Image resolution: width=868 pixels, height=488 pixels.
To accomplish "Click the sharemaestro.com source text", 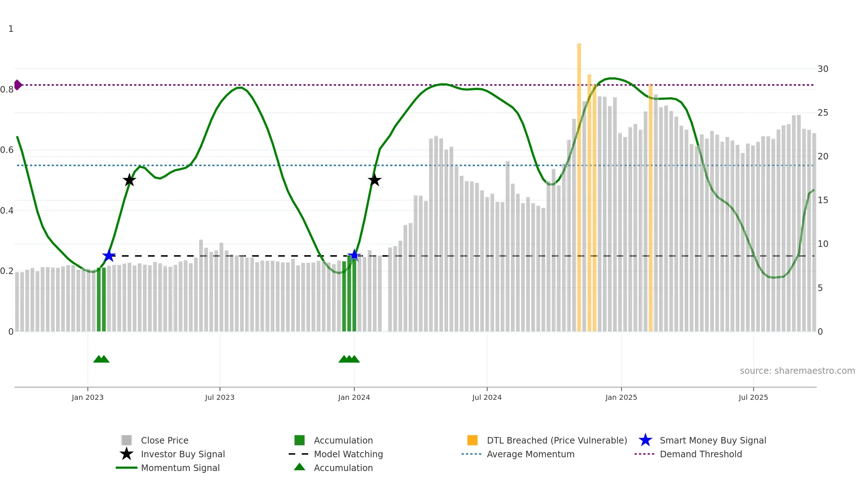I will (x=797, y=371).
